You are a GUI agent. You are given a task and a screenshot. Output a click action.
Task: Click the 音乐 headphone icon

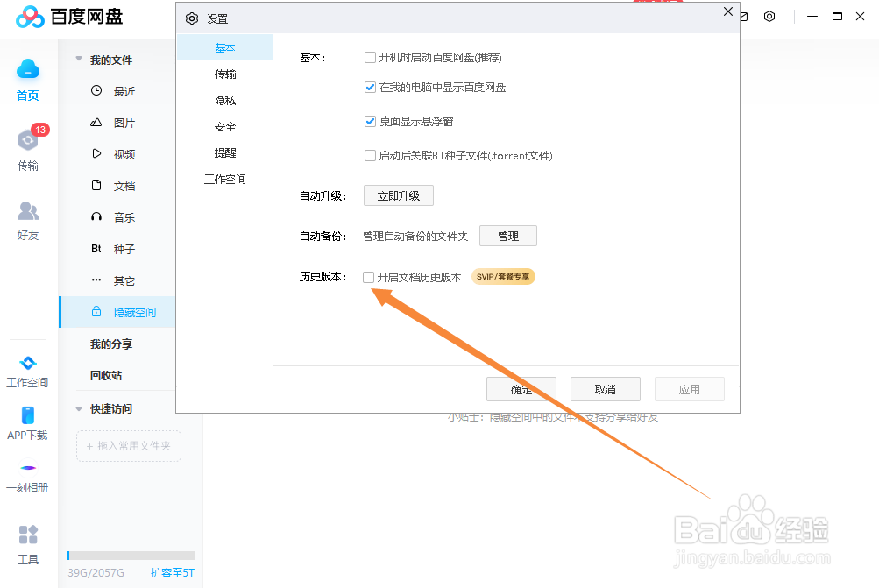96,217
